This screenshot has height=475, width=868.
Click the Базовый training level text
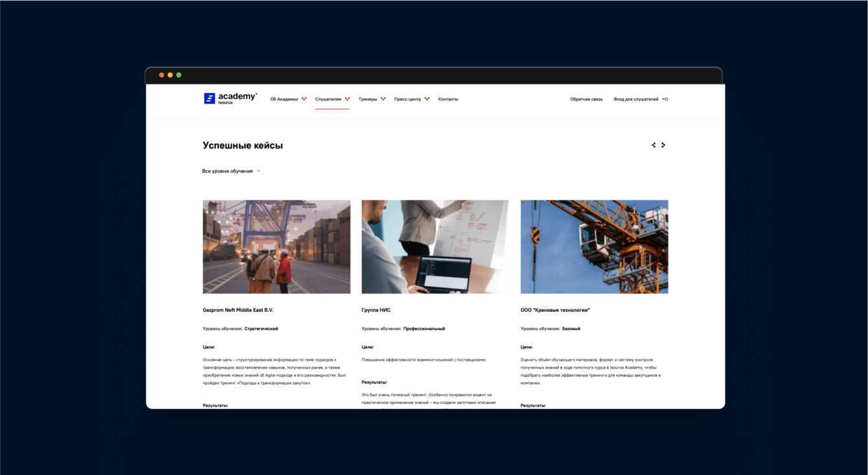pos(571,329)
